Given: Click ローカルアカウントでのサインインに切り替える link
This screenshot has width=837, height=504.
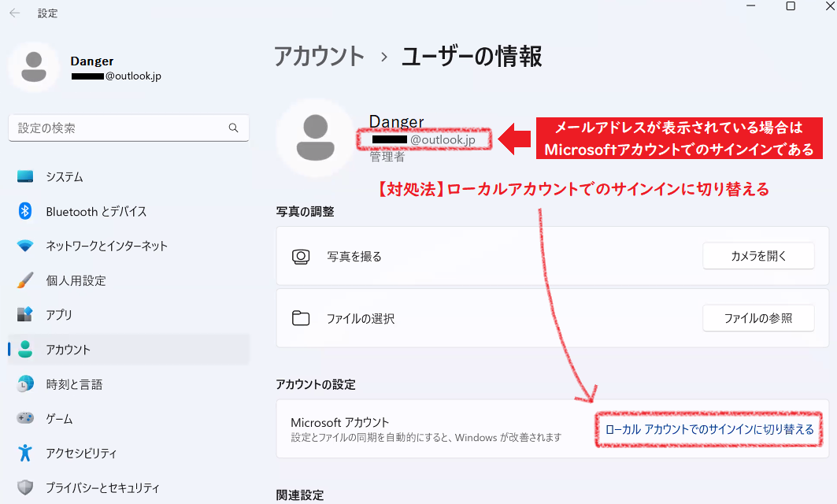Looking at the screenshot, I should pos(708,430).
